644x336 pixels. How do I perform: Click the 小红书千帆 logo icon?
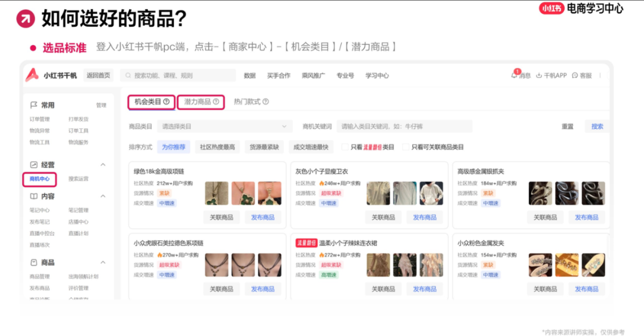click(x=32, y=75)
